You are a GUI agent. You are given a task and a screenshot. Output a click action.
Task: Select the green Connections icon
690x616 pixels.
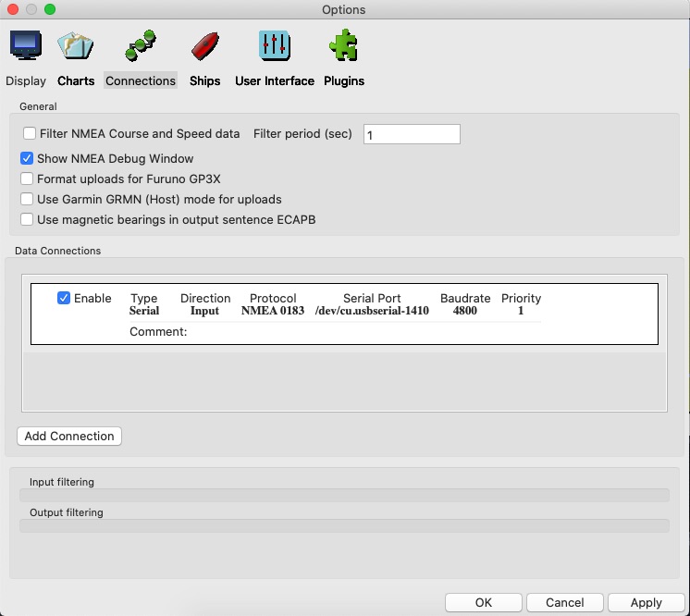click(141, 45)
